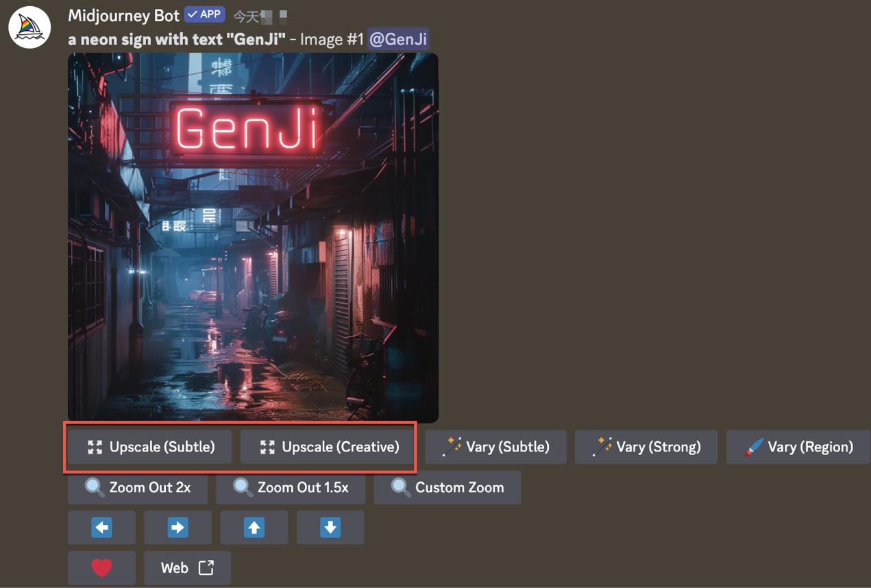Open the image on Web
Image resolution: width=871 pixels, height=588 pixels.
click(187, 567)
